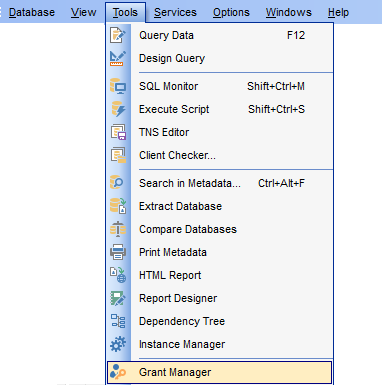
Task: Close the open Tools menu
Action: (125, 12)
